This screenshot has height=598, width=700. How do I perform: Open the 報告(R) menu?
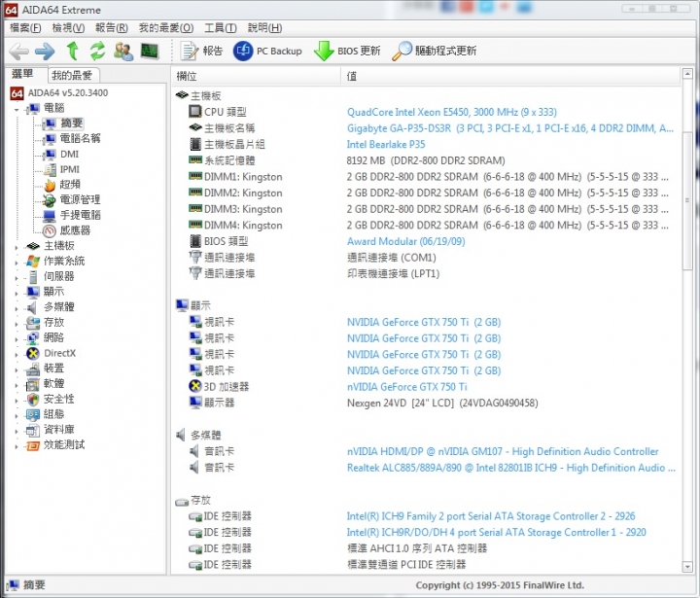point(112,27)
